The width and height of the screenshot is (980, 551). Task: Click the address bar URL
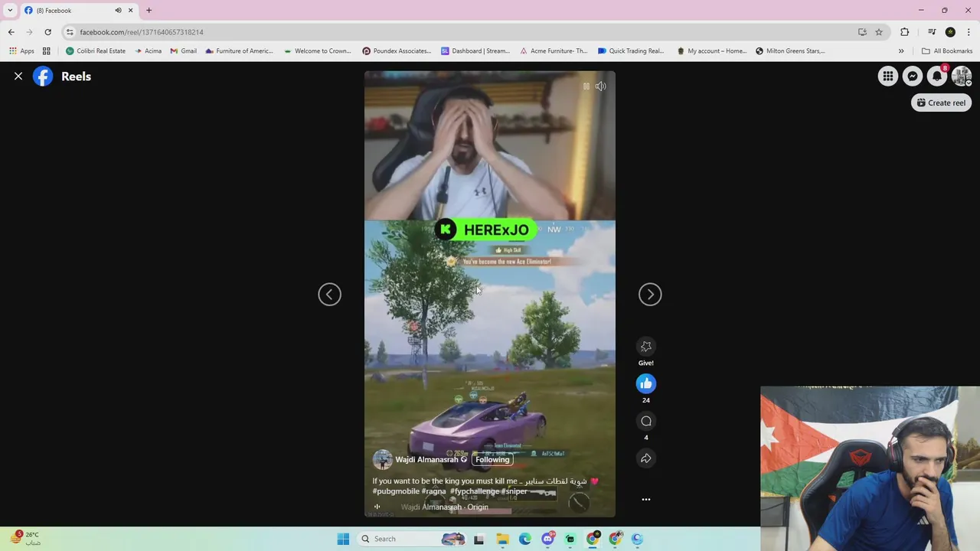point(142,32)
